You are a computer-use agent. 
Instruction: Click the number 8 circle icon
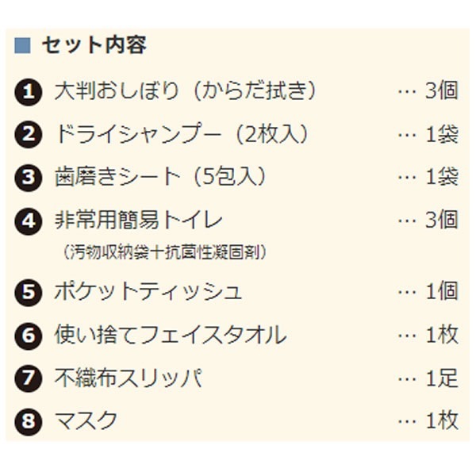point(28,421)
